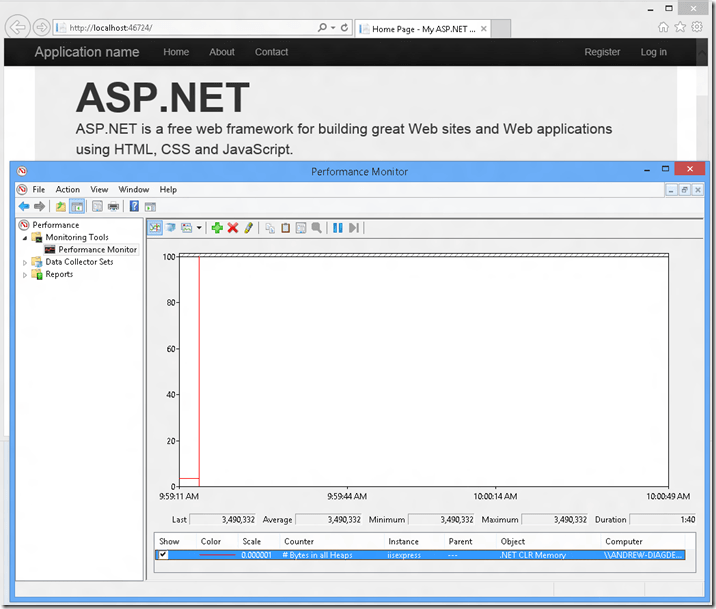Click the Instance column header

coord(403,541)
